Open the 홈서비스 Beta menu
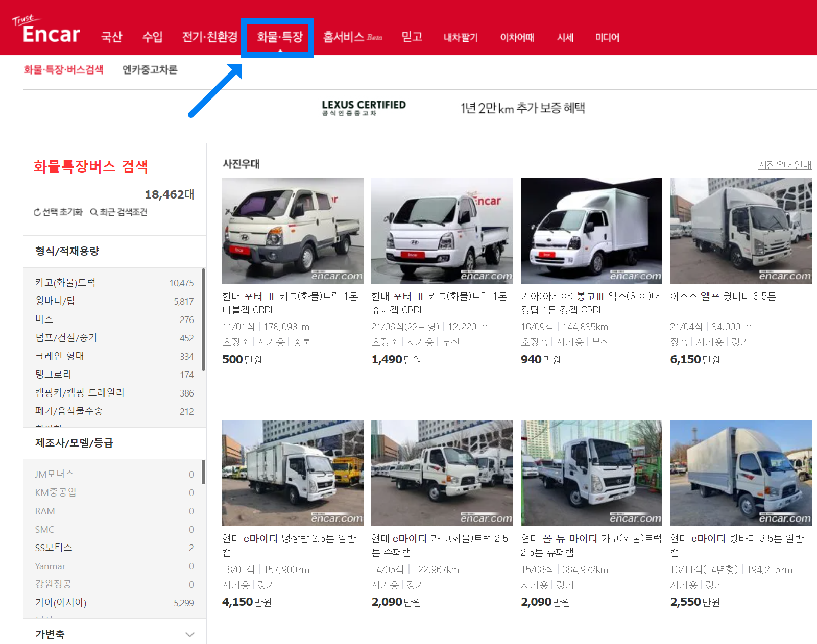Image resolution: width=817 pixels, height=644 pixels. [353, 37]
